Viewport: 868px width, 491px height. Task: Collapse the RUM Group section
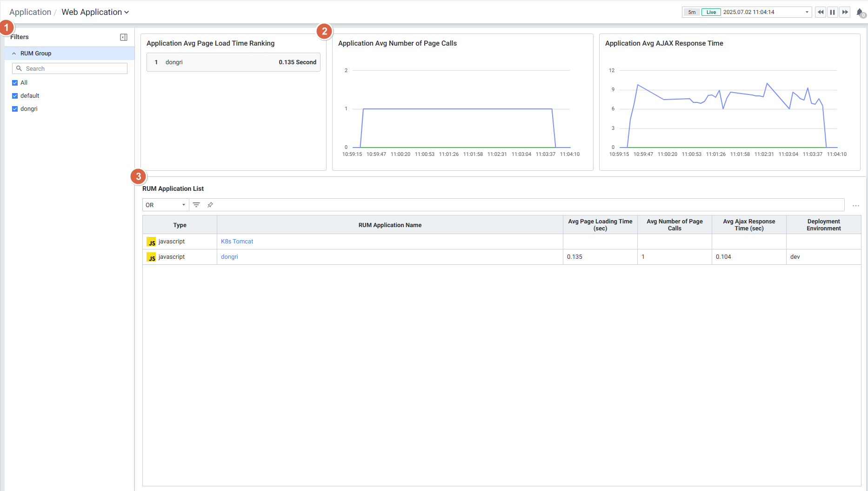click(x=14, y=54)
